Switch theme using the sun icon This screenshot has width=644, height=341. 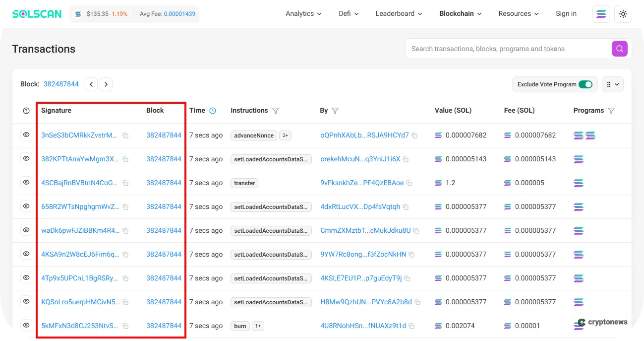623,13
